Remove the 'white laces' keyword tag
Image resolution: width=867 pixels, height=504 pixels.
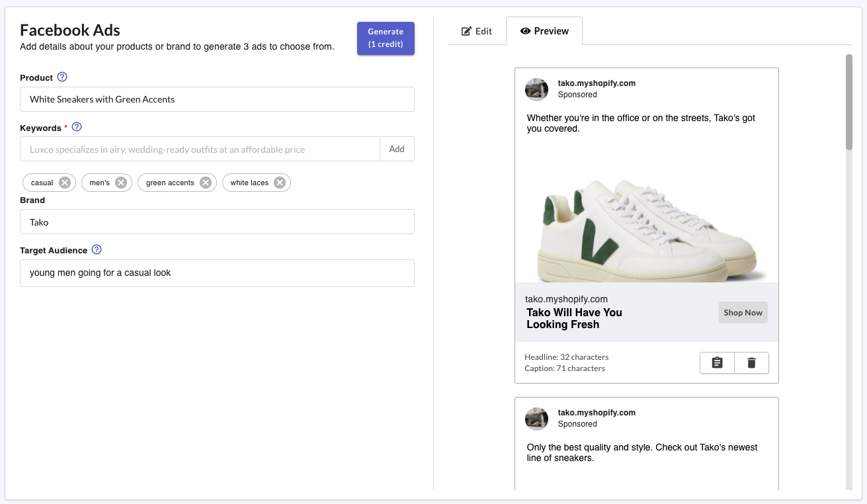(x=280, y=183)
